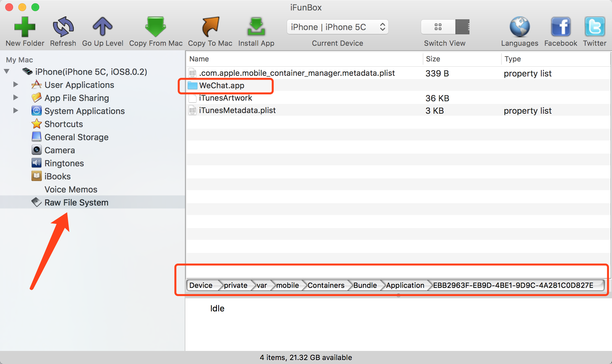Click the log pane splitter handle dot
The height and width of the screenshot is (364, 612).
coord(398,295)
